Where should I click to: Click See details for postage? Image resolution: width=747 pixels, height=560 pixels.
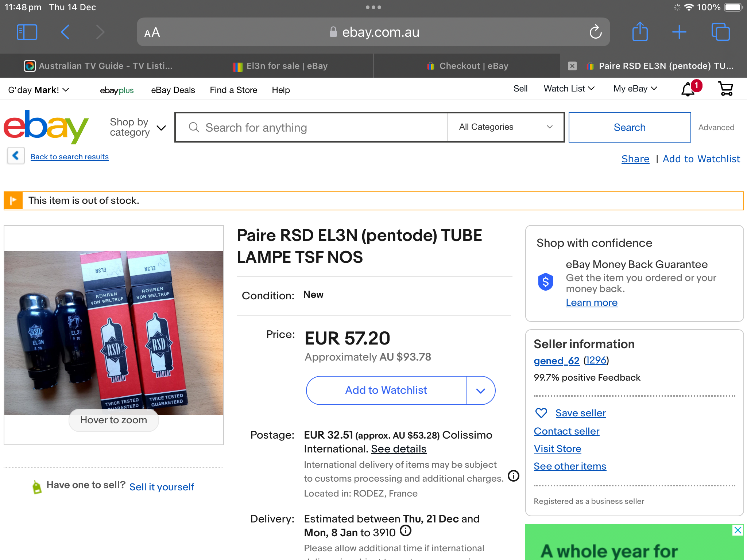coord(399,449)
